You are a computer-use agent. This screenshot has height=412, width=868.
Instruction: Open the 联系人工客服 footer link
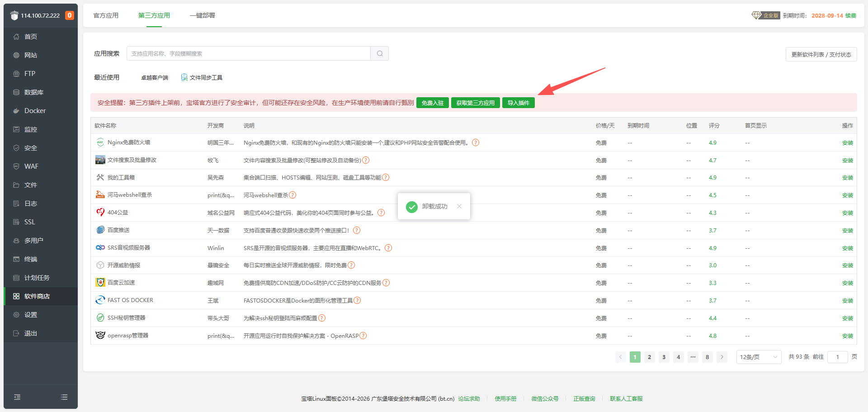coord(626,398)
